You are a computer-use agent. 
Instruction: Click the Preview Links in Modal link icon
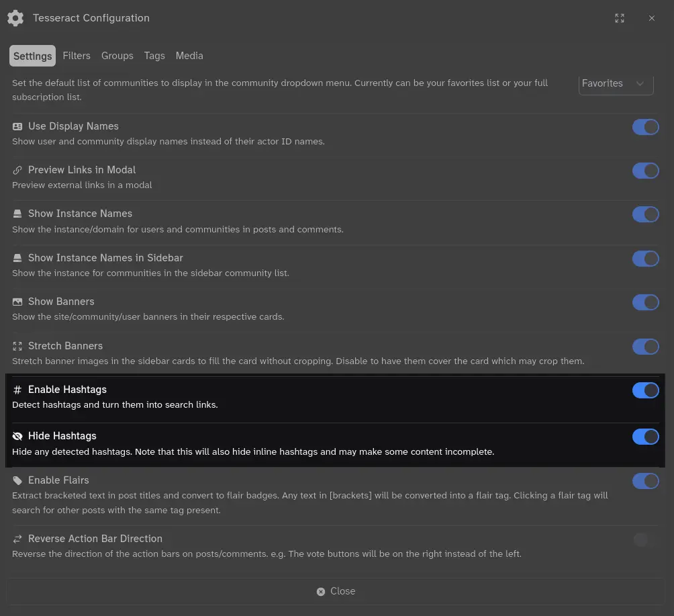17,170
